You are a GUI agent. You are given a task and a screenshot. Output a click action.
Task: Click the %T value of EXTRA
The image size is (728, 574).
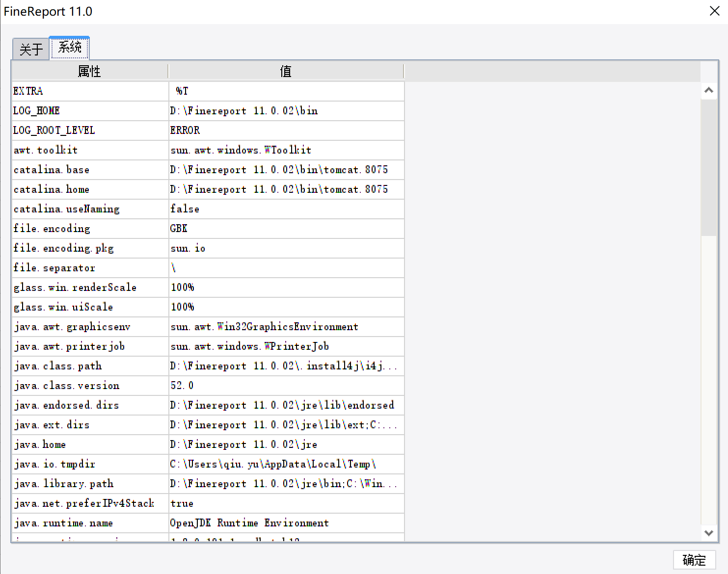point(182,91)
